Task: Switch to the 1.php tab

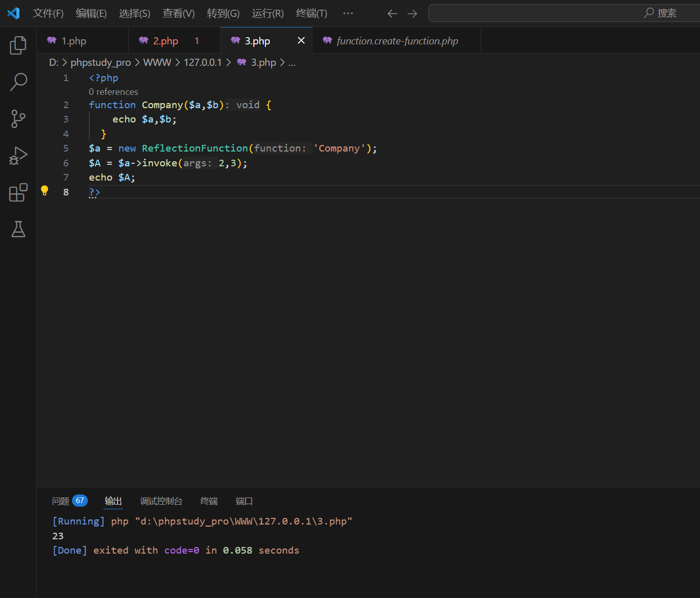Action: pyautogui.click(x=82, y=40)
